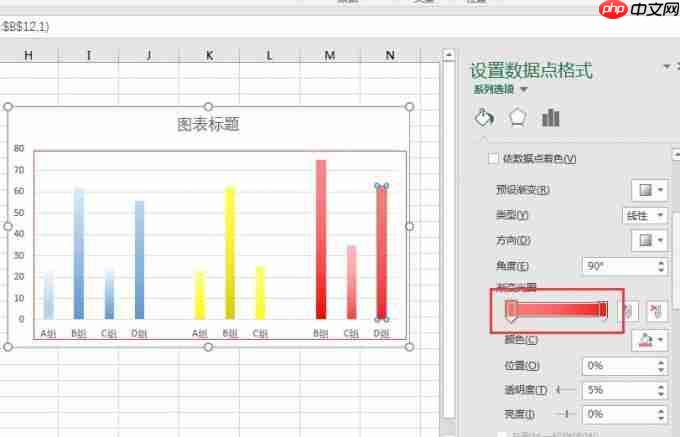Open the 方向(D) direction dropdown
Viewport: 680px width, 437px height.
pyautogui.click(x=649, y=240)
